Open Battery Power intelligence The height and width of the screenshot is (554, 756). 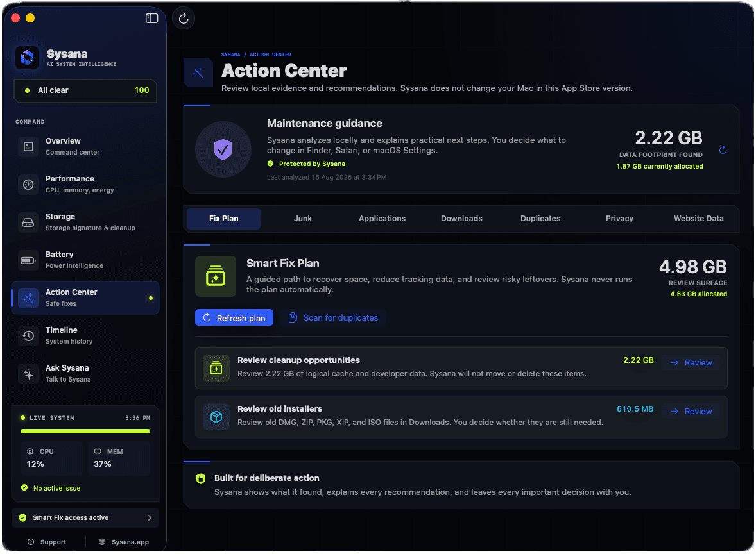pyautogui.click(x=85, y=260)
